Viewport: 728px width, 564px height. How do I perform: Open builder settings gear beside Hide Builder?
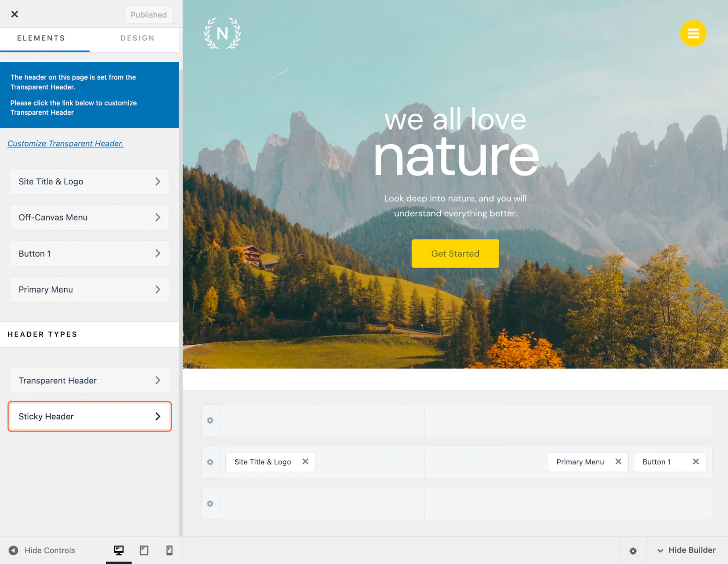[633, 551]
